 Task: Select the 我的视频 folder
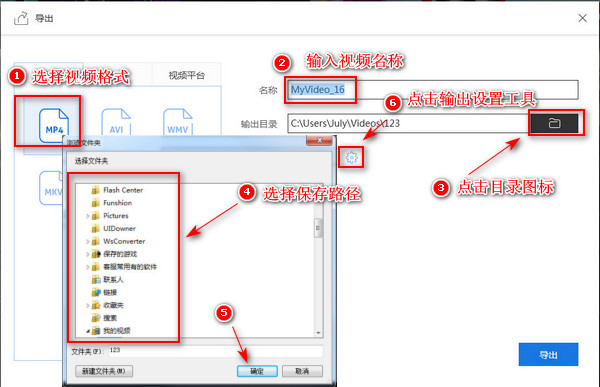click(x=117, y=331)
